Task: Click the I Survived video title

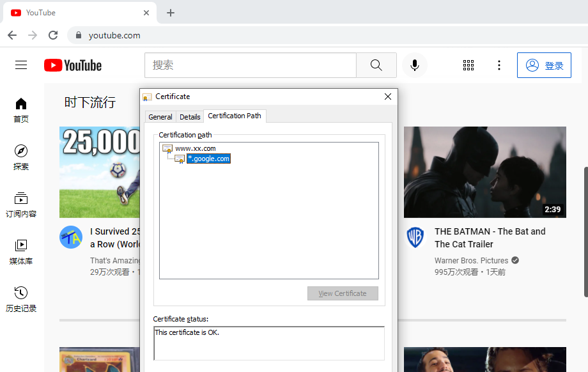Action: pyautogui.click(x=115, y=238)
